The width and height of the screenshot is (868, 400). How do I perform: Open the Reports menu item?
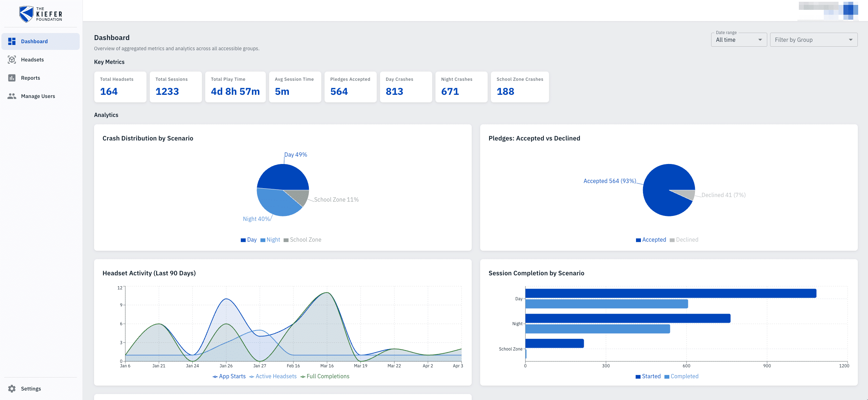click(x=31, y=78)
